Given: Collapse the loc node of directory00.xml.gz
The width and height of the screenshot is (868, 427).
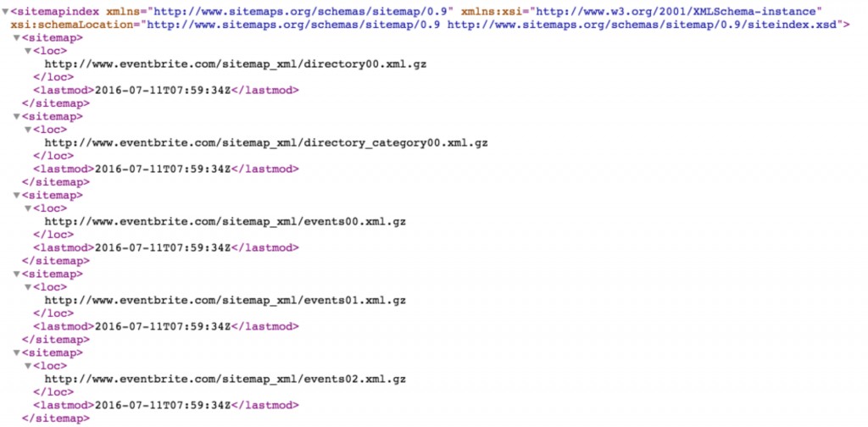Looking at the screenshot, I should (x=28, y=51).
